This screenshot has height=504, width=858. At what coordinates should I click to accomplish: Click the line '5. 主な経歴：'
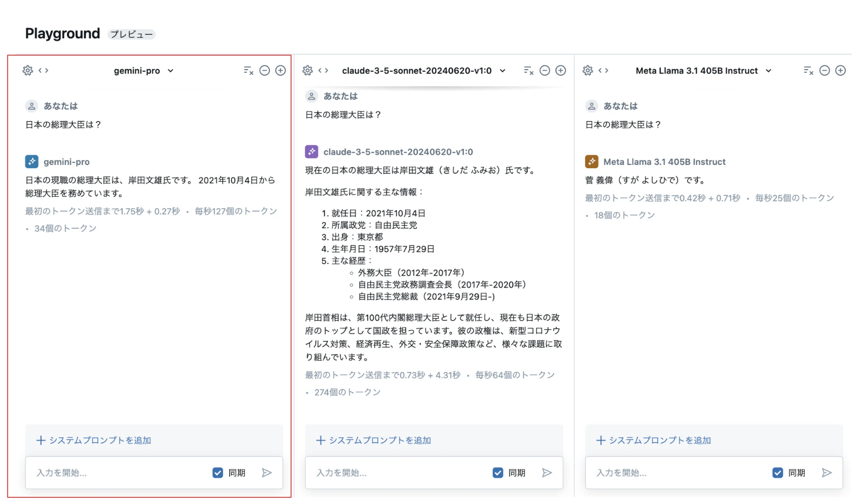[x=347, y=261]
